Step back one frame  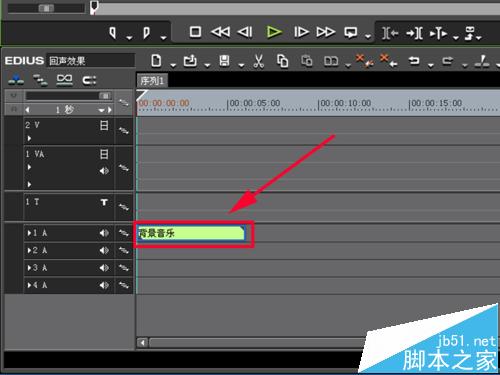coord(245,32)
